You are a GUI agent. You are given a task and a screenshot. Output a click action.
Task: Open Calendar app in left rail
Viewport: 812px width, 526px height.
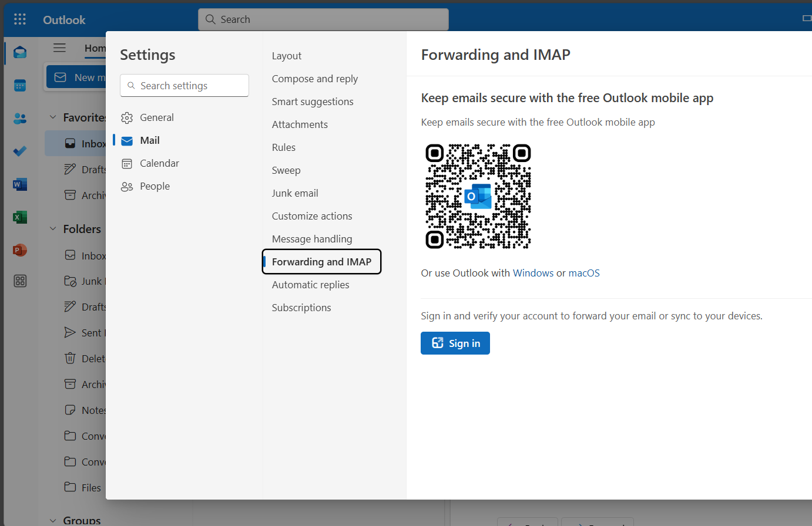coord(20,86)
